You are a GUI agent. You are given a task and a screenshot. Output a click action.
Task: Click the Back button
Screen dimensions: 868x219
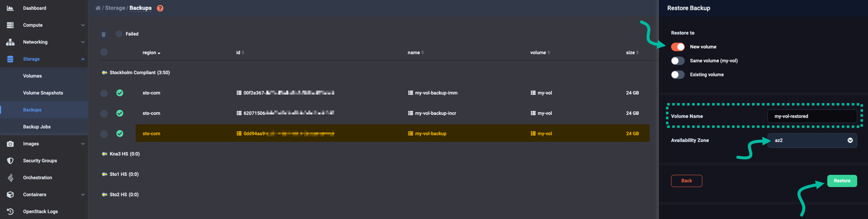(686, 181)
